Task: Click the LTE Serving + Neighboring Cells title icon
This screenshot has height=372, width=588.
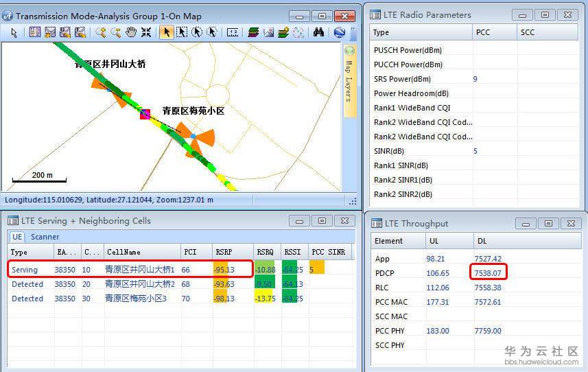Action: (x=13, y=221)
